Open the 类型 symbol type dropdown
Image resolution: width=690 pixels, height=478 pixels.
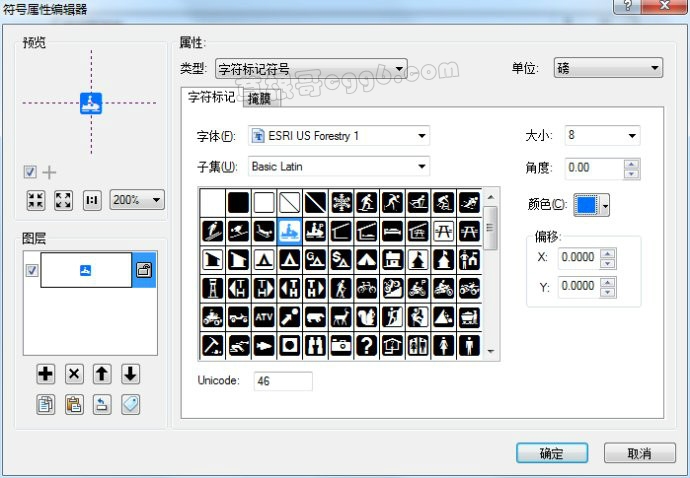[x=311, y=69]
